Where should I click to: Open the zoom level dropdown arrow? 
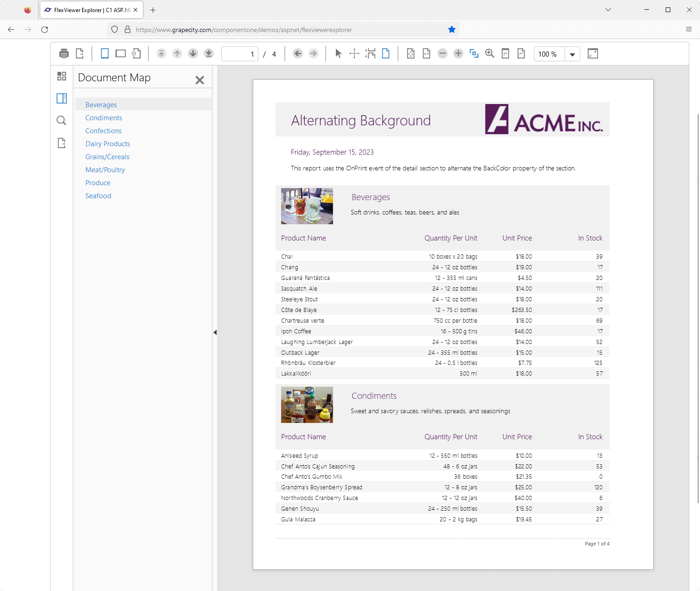coord(572,54)
